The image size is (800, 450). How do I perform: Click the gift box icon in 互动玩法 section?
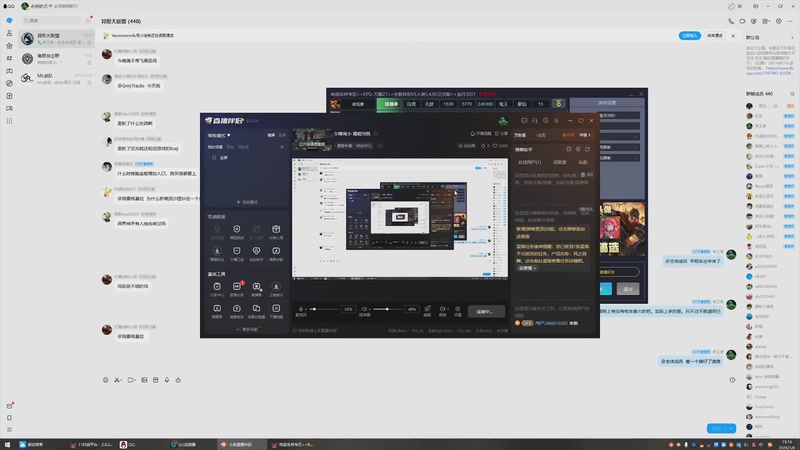[x=276, y=229]
